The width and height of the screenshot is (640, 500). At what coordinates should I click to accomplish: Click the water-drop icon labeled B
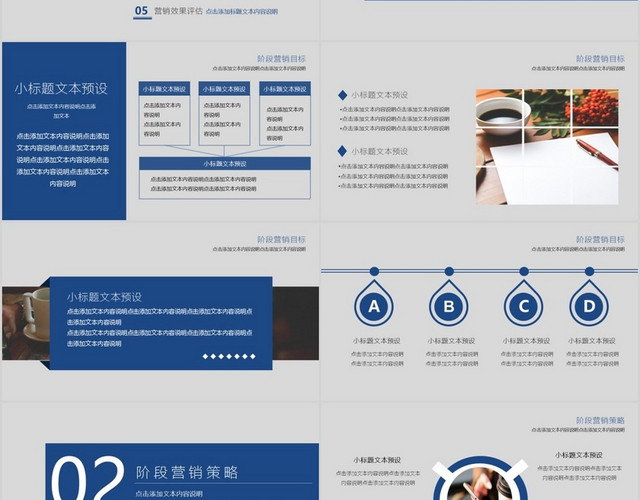click(449, 303)
